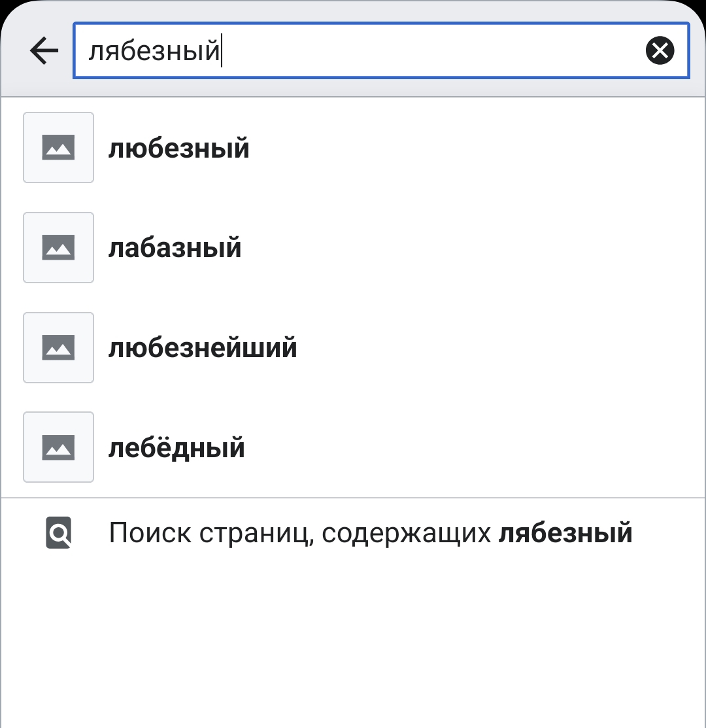Choose the лабазный suggestion
This screenshot has width=706, height=728.
click(175, 249)
